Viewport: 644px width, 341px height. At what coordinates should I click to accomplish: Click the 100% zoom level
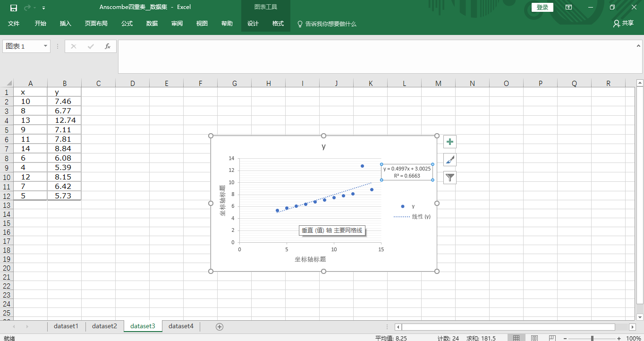click(633, 338)
